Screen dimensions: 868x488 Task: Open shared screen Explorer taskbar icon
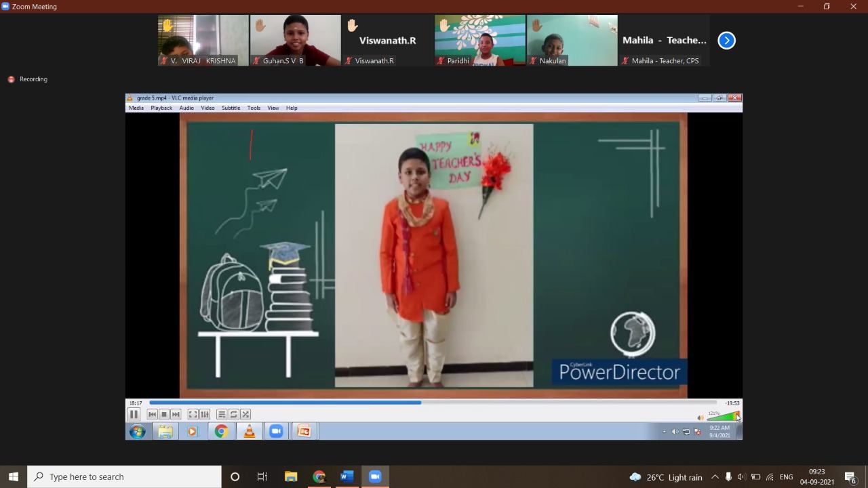[165, 432]
